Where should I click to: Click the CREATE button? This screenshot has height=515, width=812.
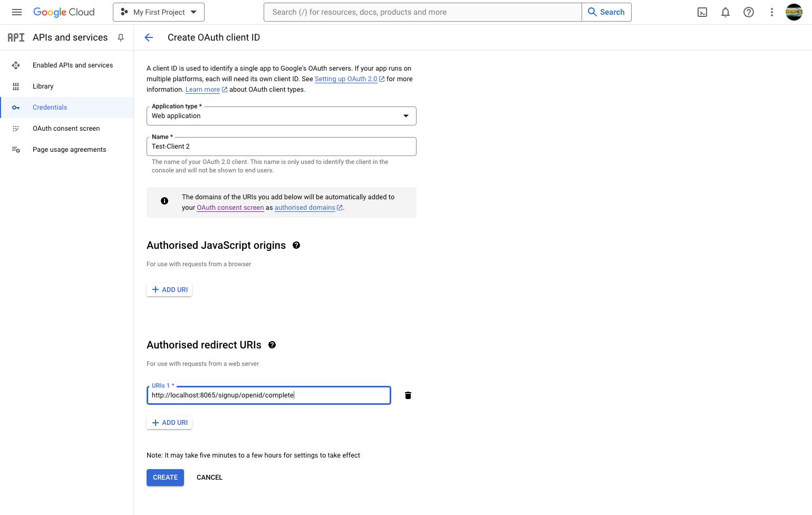165,478
